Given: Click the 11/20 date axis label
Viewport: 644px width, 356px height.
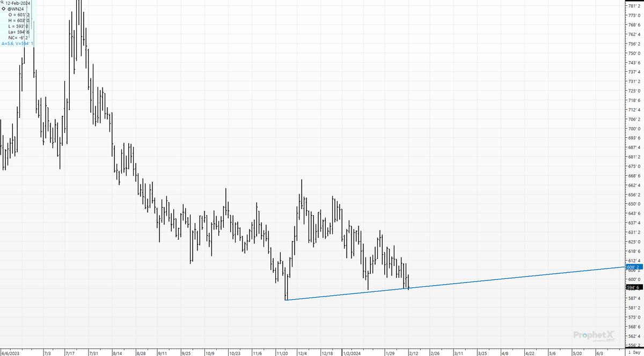Looking at the screenshot, I should point(282,353).
